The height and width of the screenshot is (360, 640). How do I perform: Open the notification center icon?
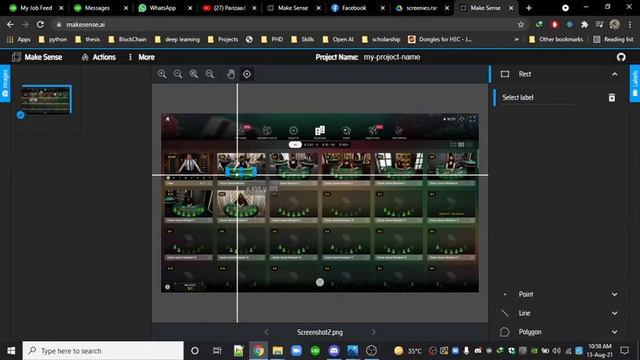tap(624, 351)
